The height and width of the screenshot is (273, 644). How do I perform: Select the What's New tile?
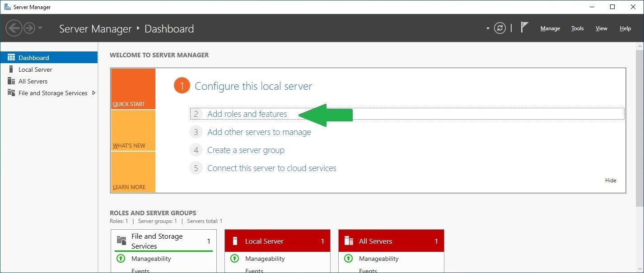coord(133,130)
